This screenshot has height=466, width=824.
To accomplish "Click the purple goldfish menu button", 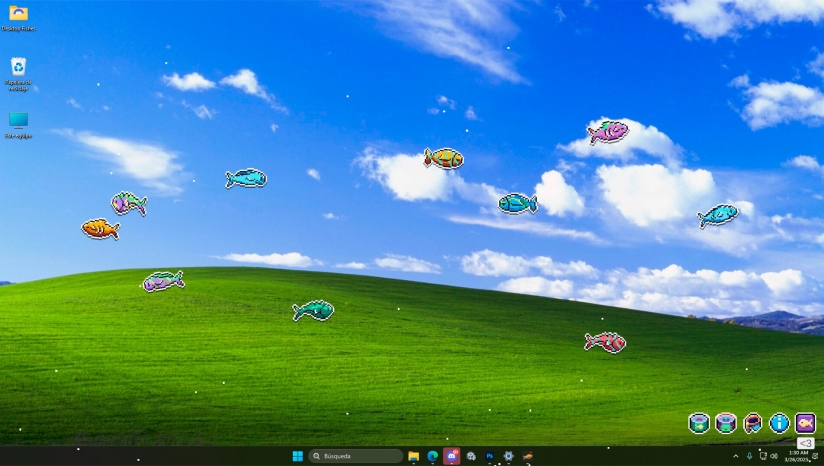I will (805, 423).
